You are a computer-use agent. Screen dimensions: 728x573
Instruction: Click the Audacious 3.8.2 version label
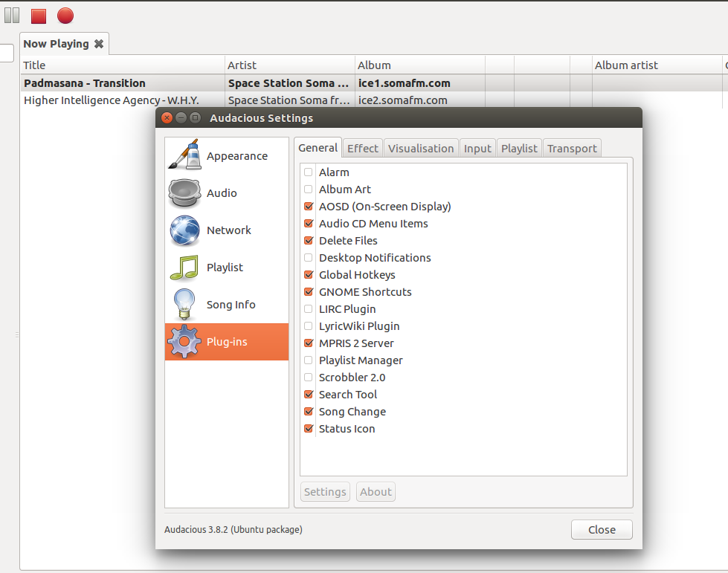pyautogui.click(x=233, y=529)
